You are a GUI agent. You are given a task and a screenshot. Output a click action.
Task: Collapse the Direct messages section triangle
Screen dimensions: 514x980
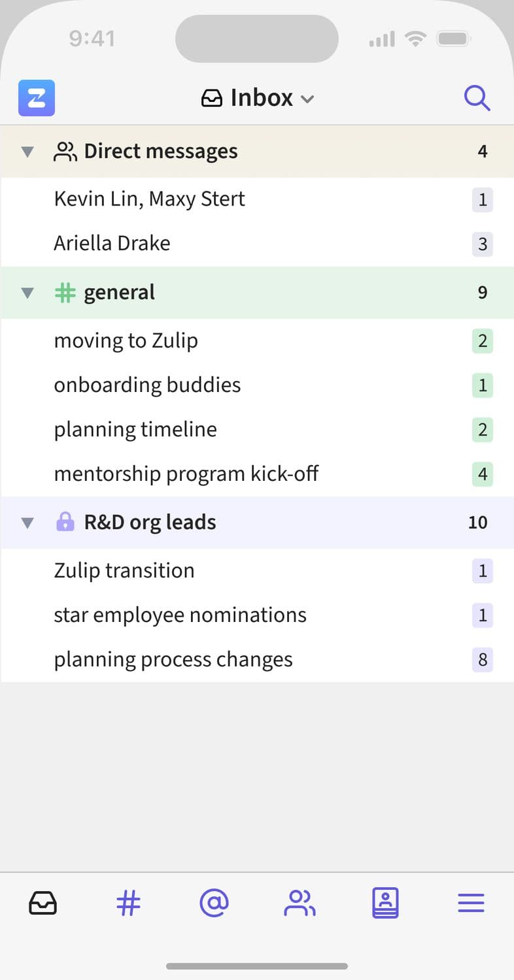click(27, 152)
